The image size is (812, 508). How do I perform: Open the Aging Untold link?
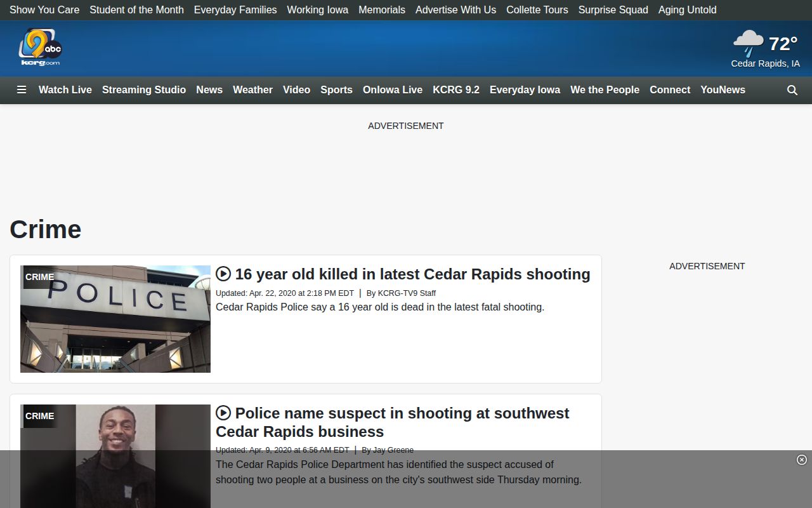(688, 10)
